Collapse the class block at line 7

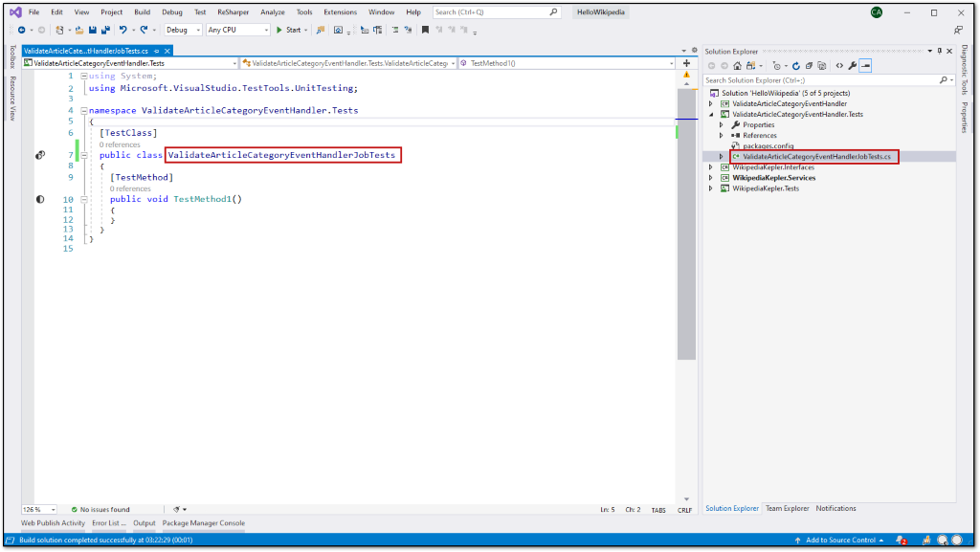click(x=84, y=155)
